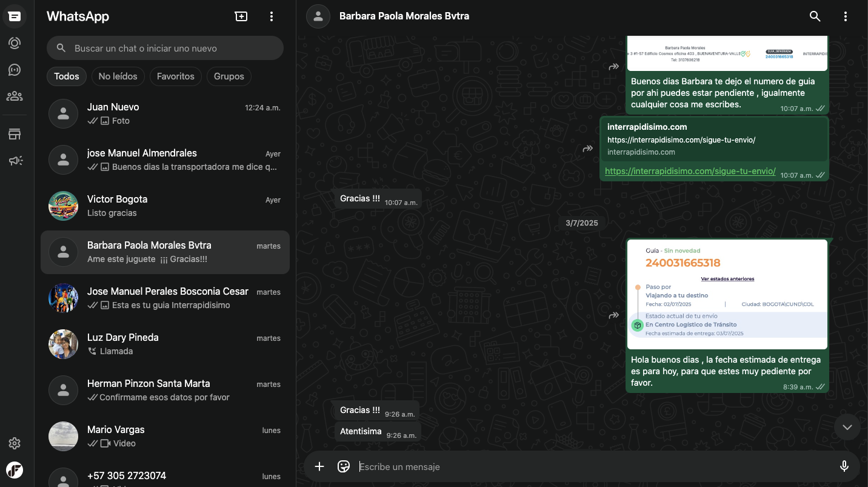The image size is (868, 487).
Task: Click Barbara Paola Morales Bvtra header name
Action: click(x=404, y=16)
